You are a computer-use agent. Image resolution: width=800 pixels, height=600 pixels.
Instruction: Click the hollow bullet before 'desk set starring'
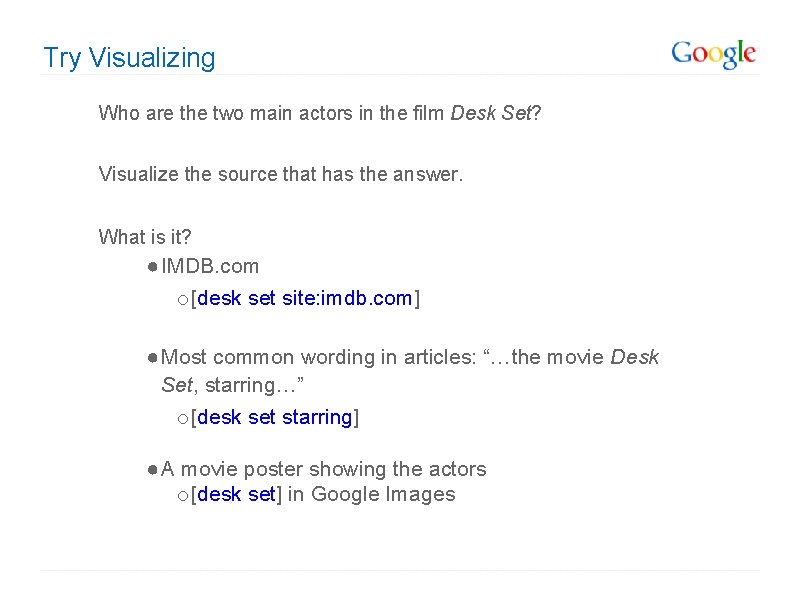click(x=182, y=418)
